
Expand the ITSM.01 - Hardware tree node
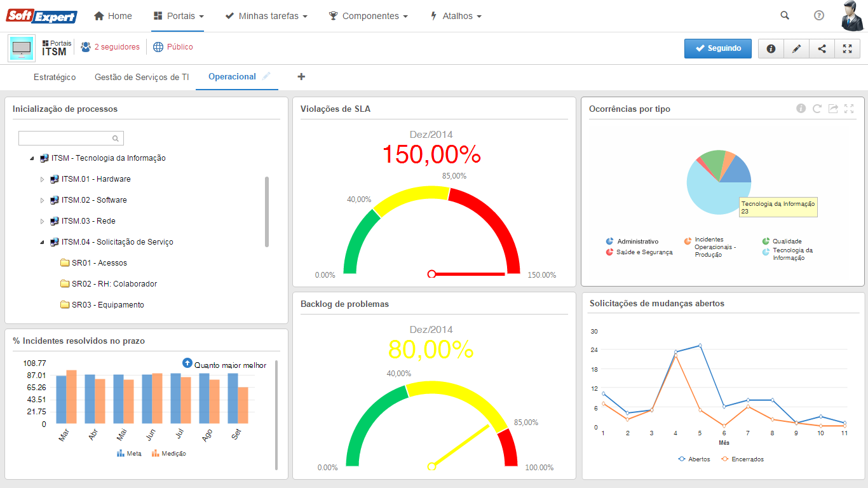[x=43, y=179]
